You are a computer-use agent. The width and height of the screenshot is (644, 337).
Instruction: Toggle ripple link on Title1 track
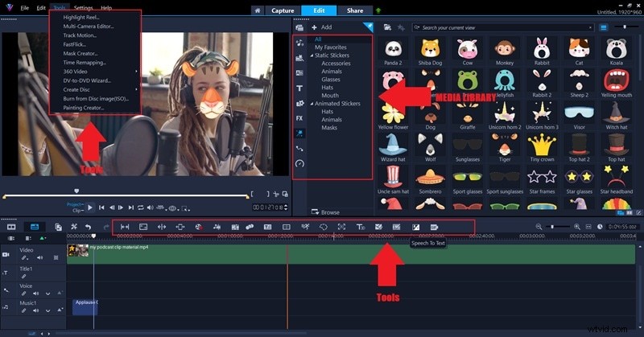coord(24,277)
